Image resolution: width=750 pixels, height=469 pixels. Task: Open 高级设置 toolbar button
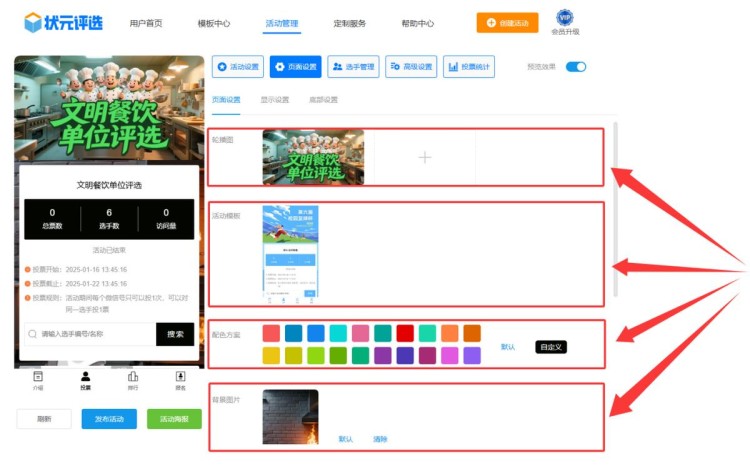pos(410,67)
